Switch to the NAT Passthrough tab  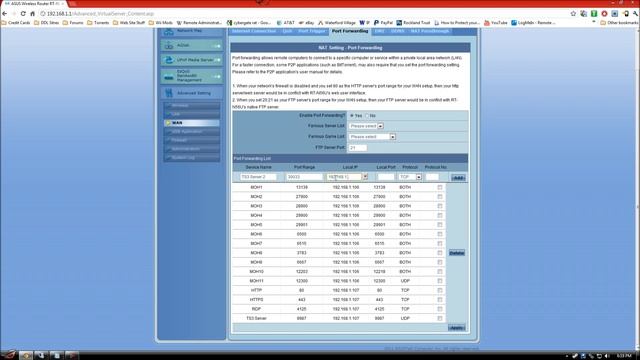click(x=429, y=31)
